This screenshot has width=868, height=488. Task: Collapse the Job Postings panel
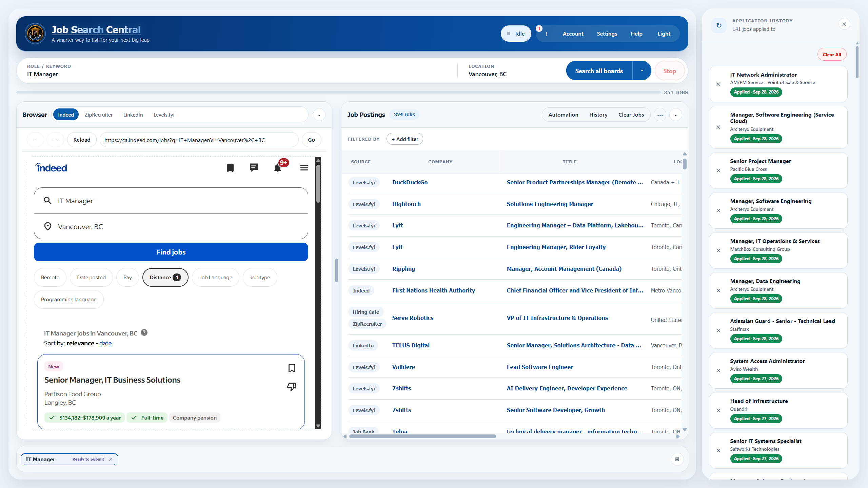[675, 115]
